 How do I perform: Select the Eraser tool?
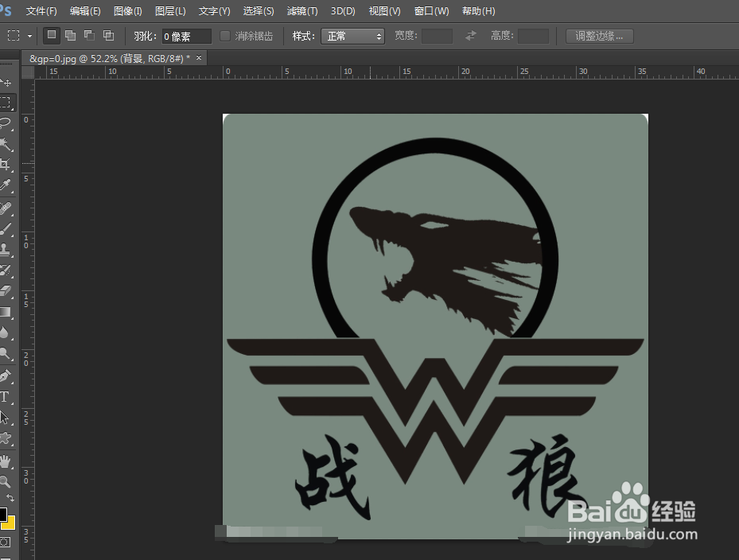coord(6,291)
